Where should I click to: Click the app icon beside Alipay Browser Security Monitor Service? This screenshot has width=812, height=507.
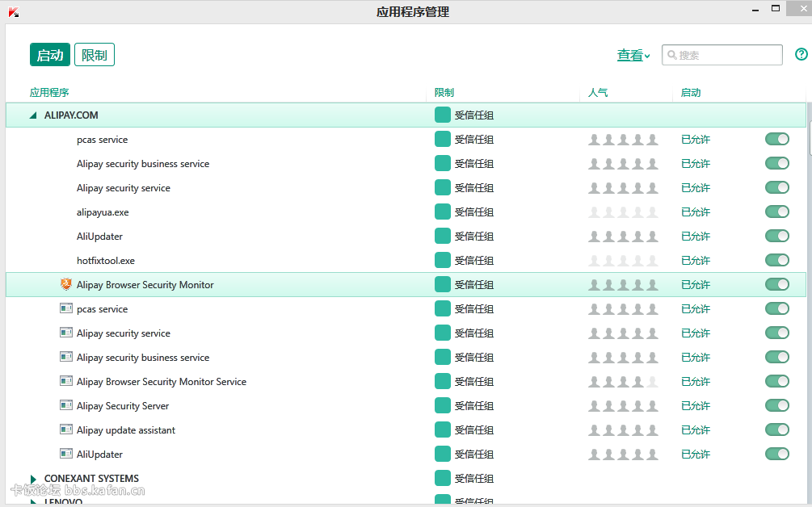(x=65, y=381)
